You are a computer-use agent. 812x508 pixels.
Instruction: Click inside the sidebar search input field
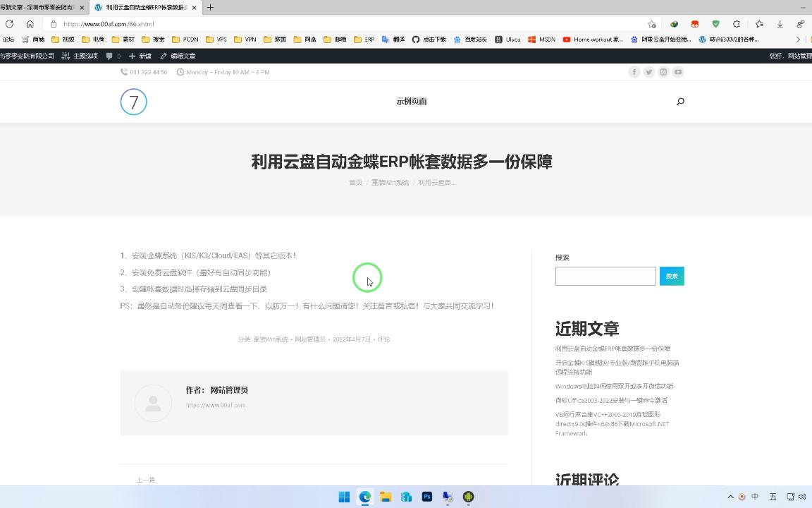(605, 276)
